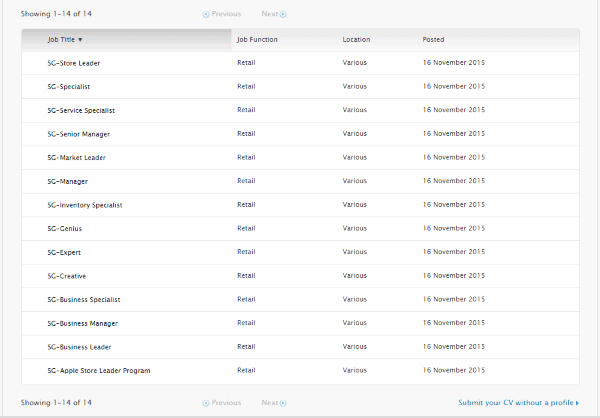Open the SG-Expert job listing
This screenshot has height=418, width=600.
(64, 252)
